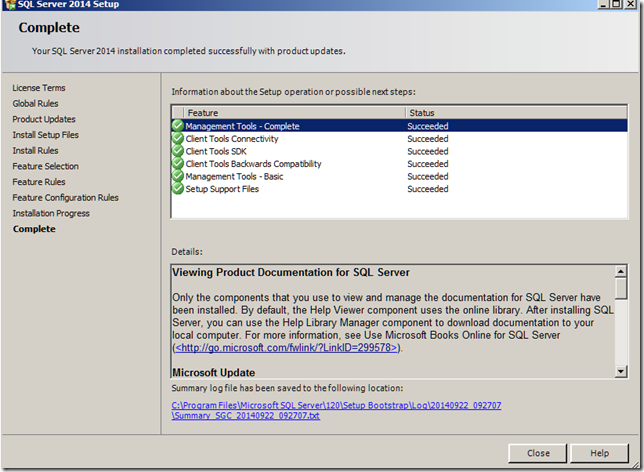Click Succeeded status for Management Tools - Basic
The image size is (644, 472).
(x=428, y=176)
